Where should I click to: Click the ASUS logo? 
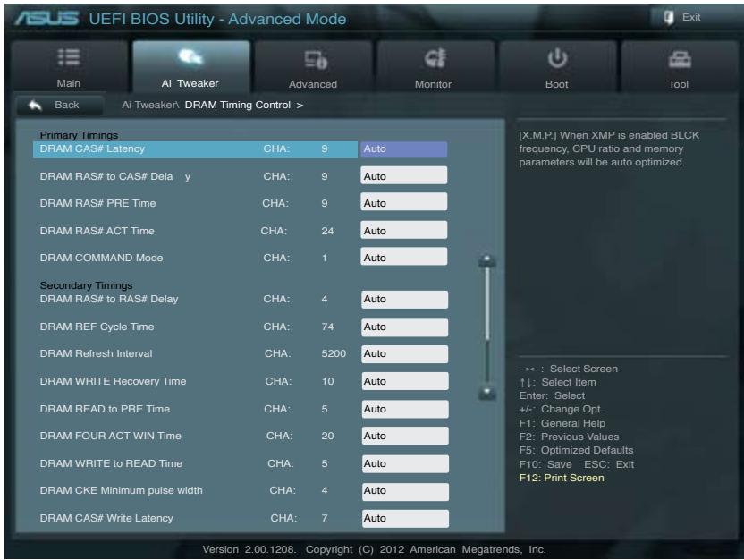coord(46,19)
